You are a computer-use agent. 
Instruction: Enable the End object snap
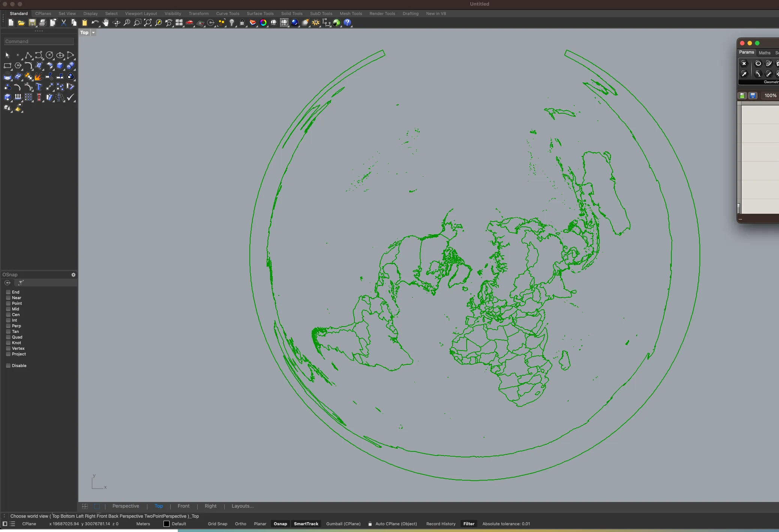pos(8,292)
